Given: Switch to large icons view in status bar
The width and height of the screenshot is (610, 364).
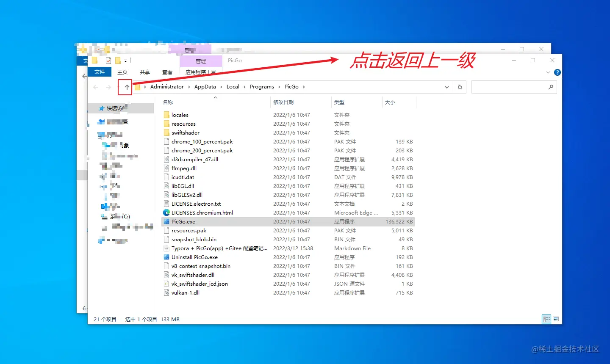Looking at the screenshot, I should [x=556, y=319].
